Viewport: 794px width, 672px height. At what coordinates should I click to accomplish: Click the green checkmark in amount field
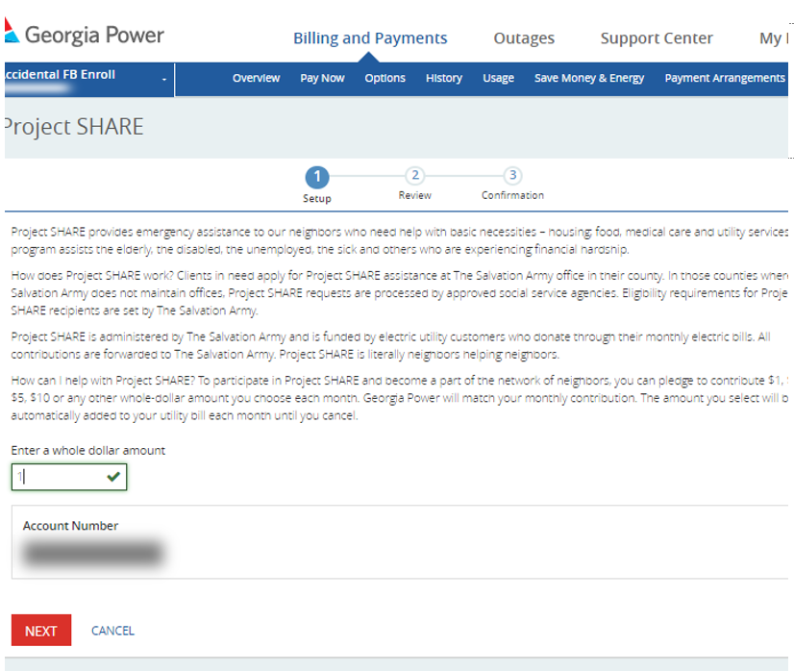(114, 477)
